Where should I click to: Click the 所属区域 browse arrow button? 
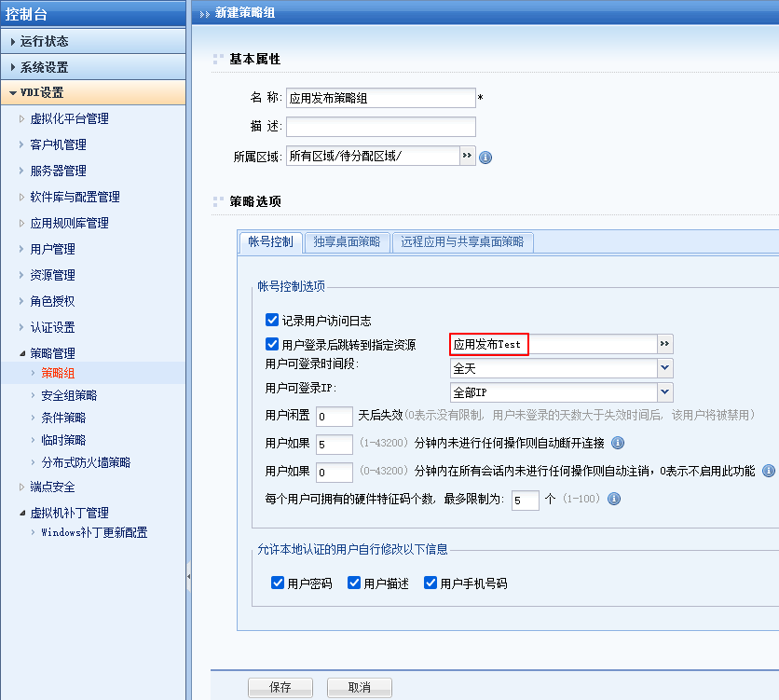tap(468, 156)
